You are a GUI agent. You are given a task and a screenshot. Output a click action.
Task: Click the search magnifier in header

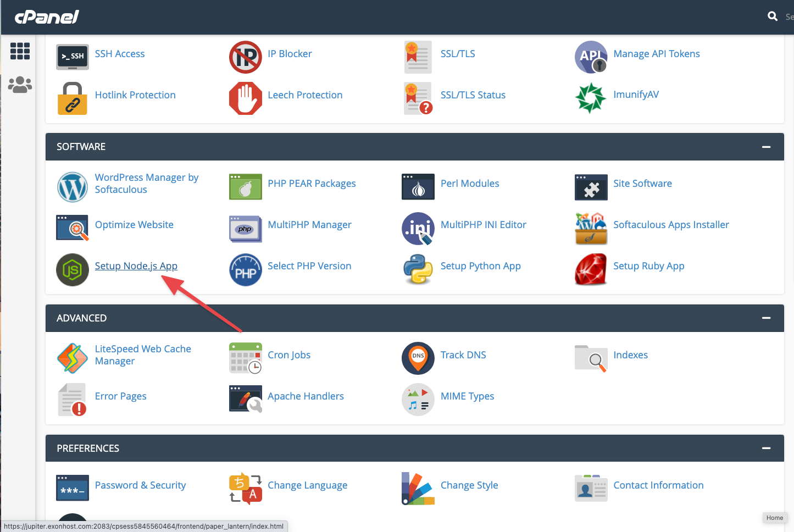point(773,16)
